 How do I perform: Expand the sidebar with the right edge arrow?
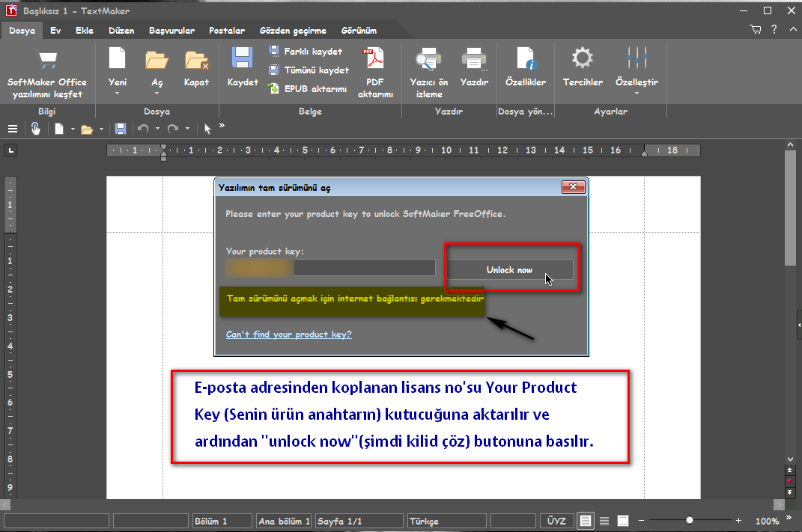[x=799, y=325]
